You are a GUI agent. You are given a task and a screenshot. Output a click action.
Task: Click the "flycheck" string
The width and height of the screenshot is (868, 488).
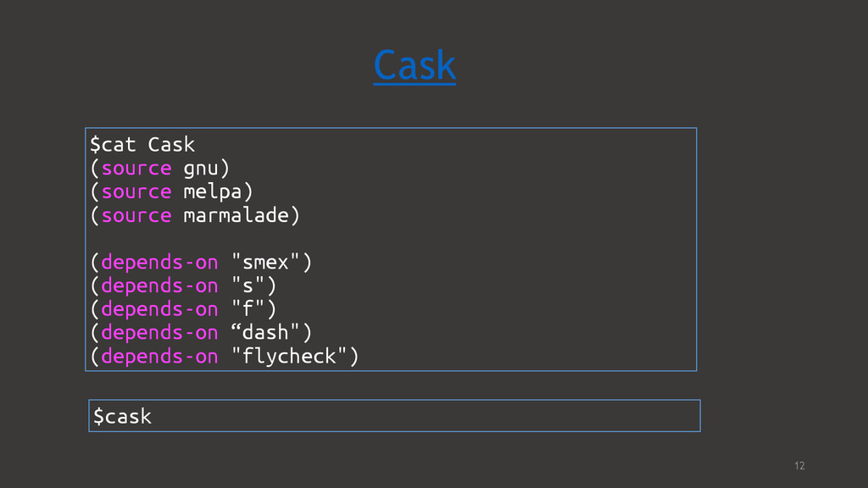pos(289,357)
